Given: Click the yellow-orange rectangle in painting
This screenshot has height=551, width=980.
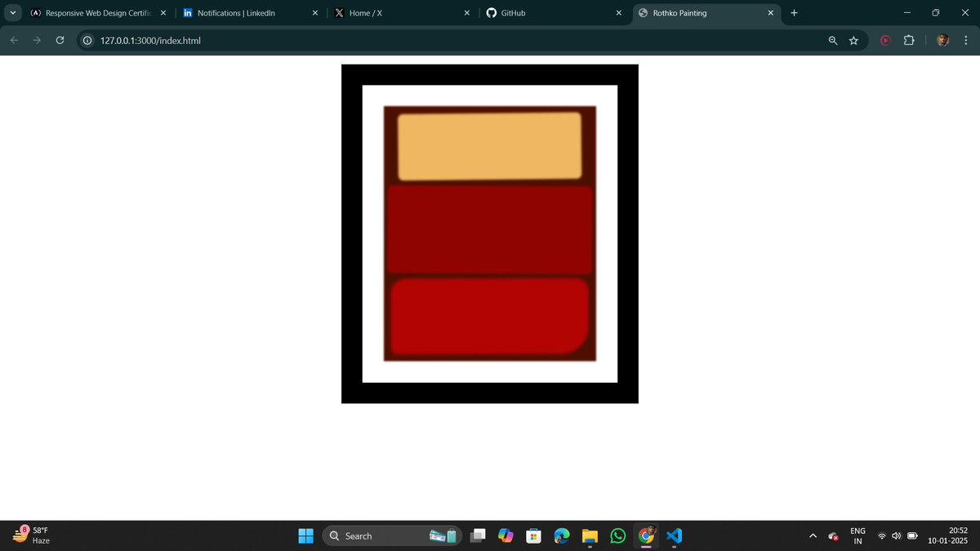Looking at the screenshot, I should tap(489, 145).
